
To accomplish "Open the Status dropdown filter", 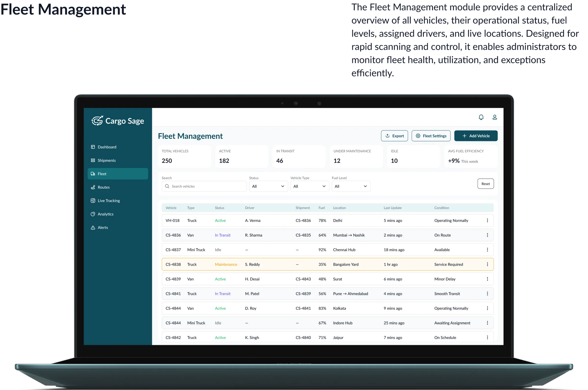I will point(268,186).
